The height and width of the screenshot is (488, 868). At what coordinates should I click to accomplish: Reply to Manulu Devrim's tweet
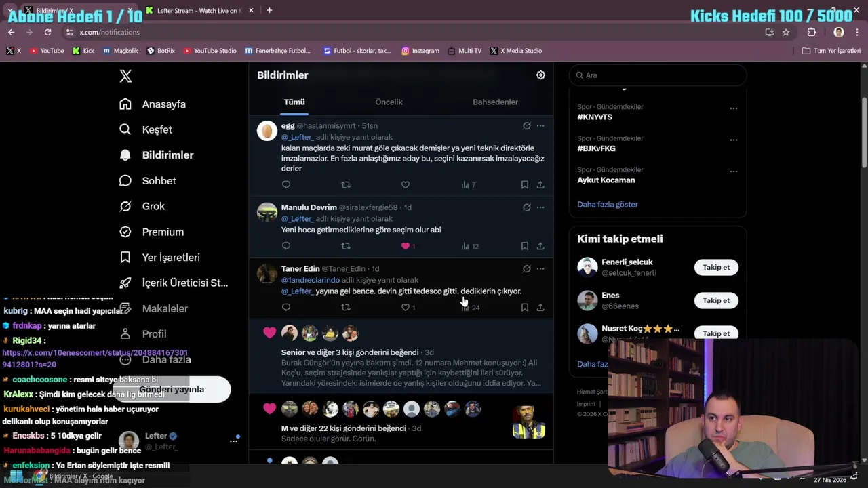(x=286, y=246)
